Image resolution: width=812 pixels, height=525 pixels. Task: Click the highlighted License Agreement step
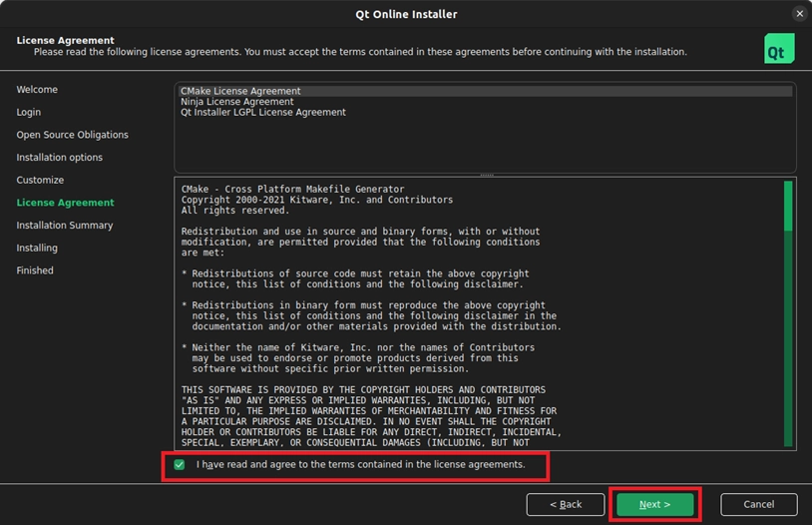(x=65, y=203)
